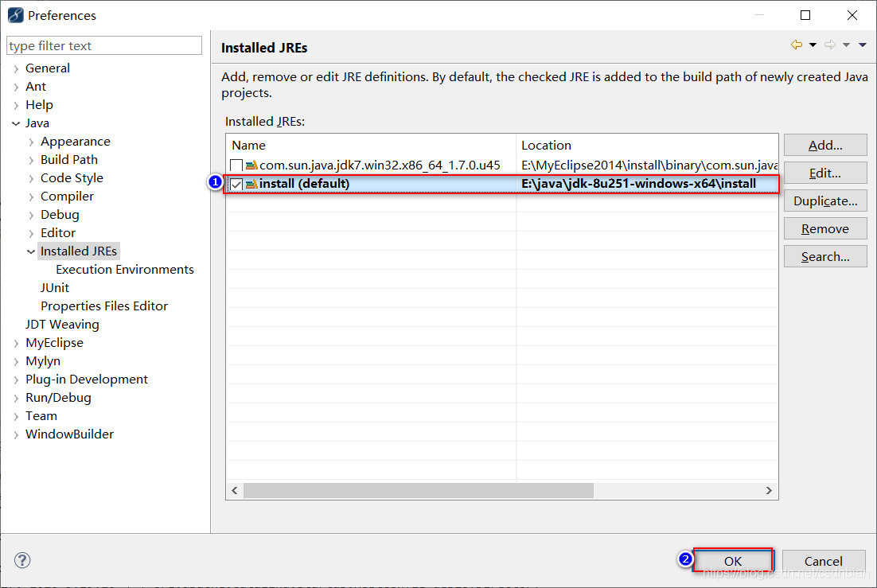Expand the Run/Debug tree node
Screen dimensions: 877x588
pos(16,399)
